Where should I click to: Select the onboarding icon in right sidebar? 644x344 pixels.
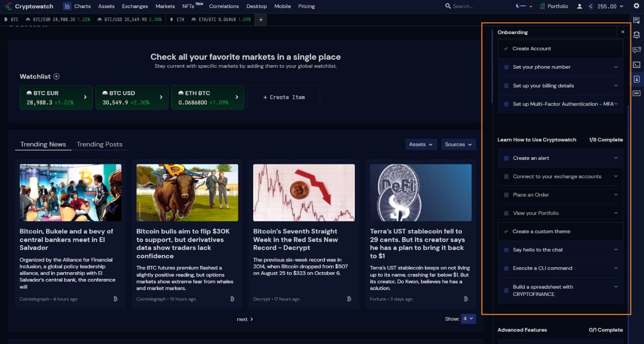pos(636,79)
